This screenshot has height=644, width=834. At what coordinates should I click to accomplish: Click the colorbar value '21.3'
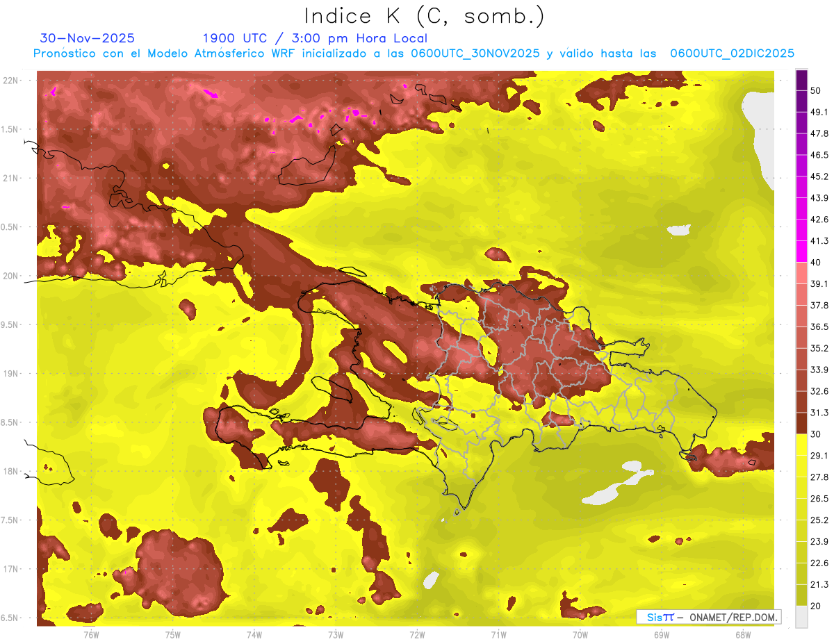[x=819, y=585]
